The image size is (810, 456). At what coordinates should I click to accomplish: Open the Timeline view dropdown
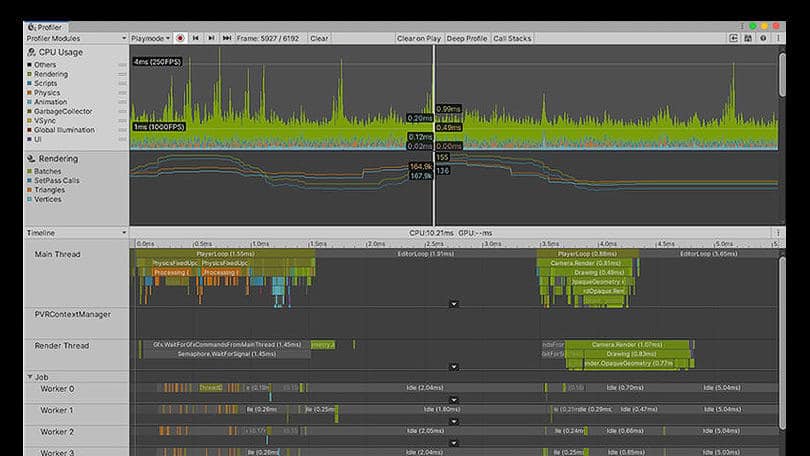pos(76,233)
